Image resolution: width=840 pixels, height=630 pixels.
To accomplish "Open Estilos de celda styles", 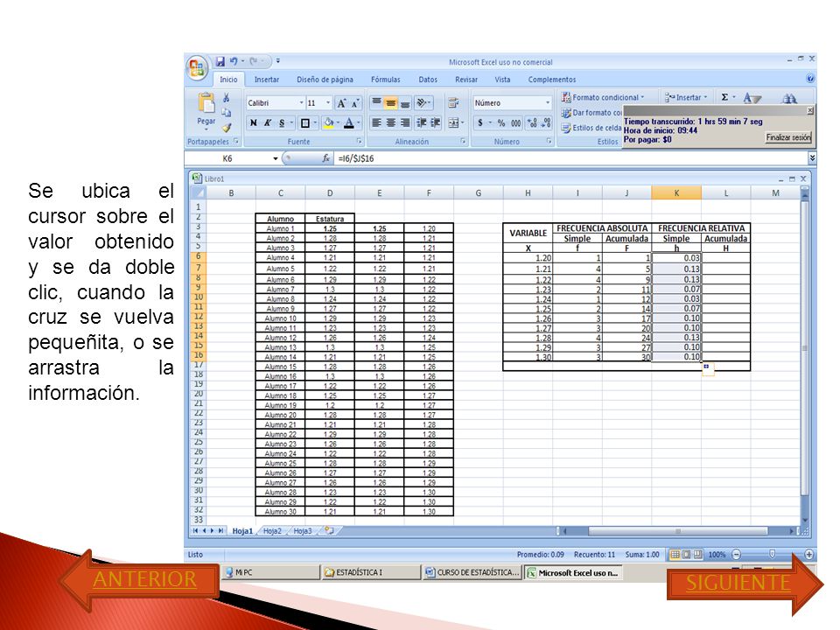I will [x=591, y=128].
